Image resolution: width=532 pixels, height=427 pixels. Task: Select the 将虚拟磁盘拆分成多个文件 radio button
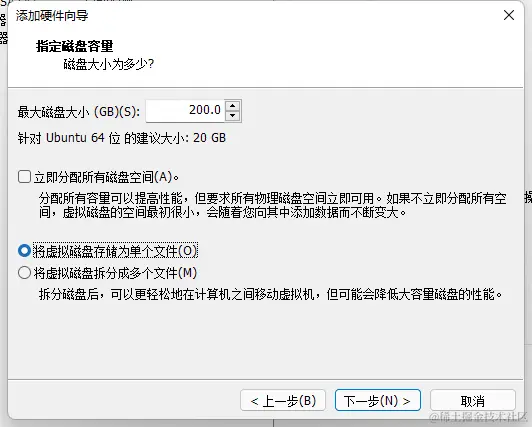(x=24, y=273)
